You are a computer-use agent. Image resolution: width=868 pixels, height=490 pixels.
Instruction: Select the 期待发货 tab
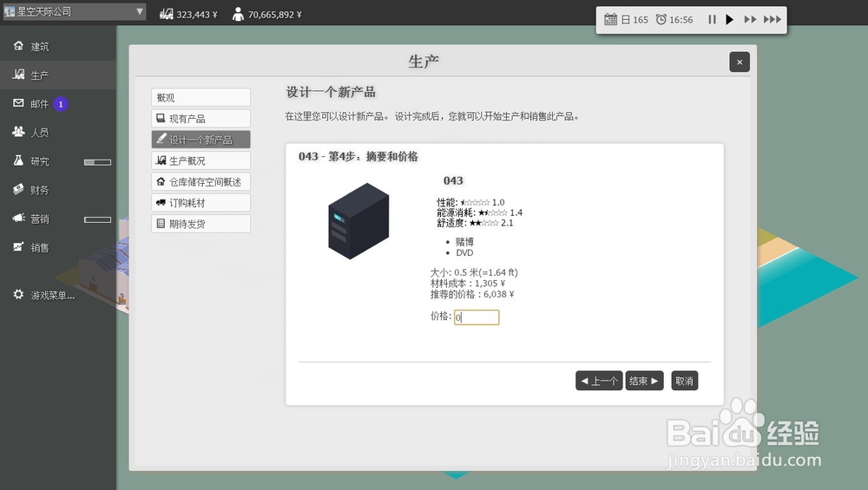click(x=201, y=224)
